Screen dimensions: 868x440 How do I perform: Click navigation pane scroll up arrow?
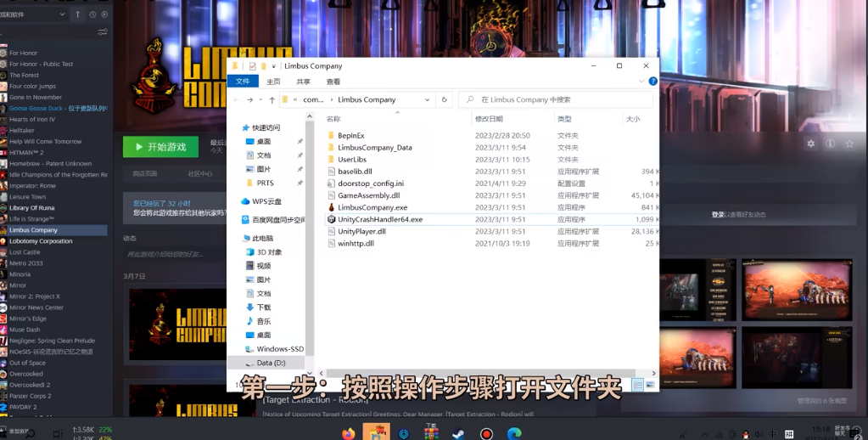[310, 117]
